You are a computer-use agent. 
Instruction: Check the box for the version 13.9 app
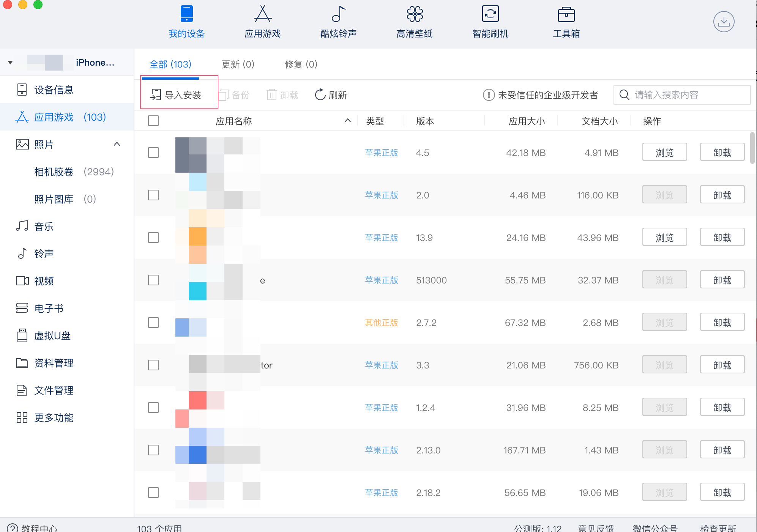point(153,238)
